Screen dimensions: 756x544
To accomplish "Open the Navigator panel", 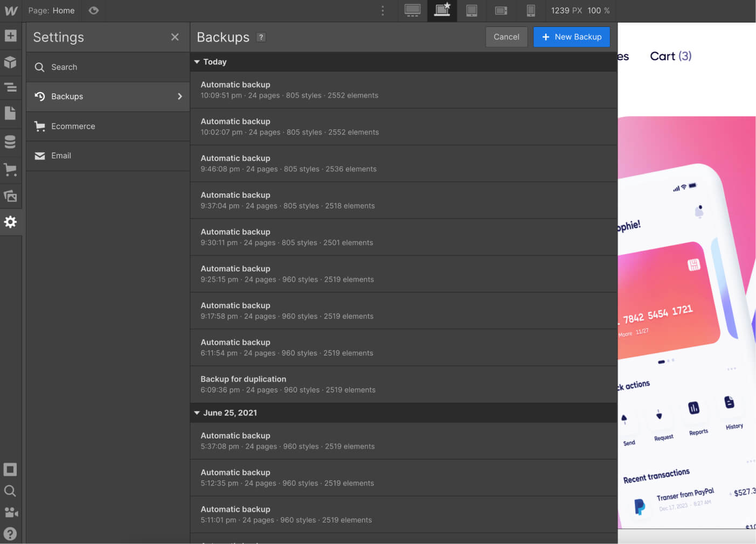I will (11, 87).
